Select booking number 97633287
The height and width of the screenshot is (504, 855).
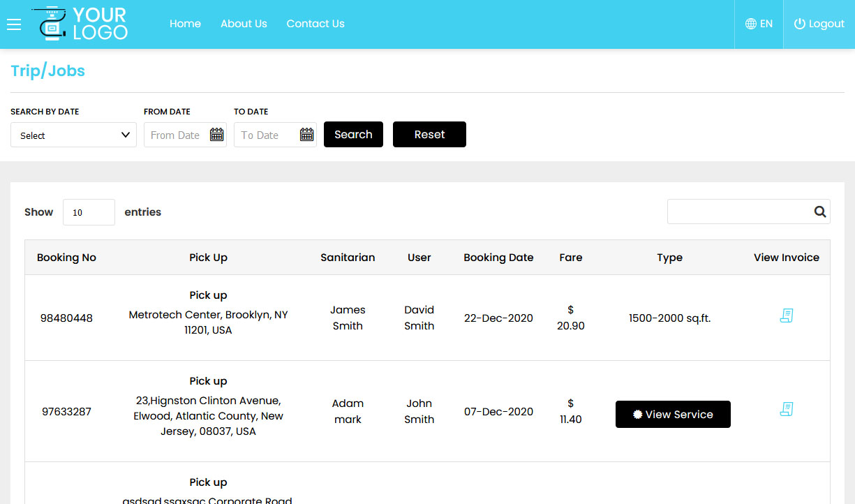pyautogui.click(x=66, y=412)
